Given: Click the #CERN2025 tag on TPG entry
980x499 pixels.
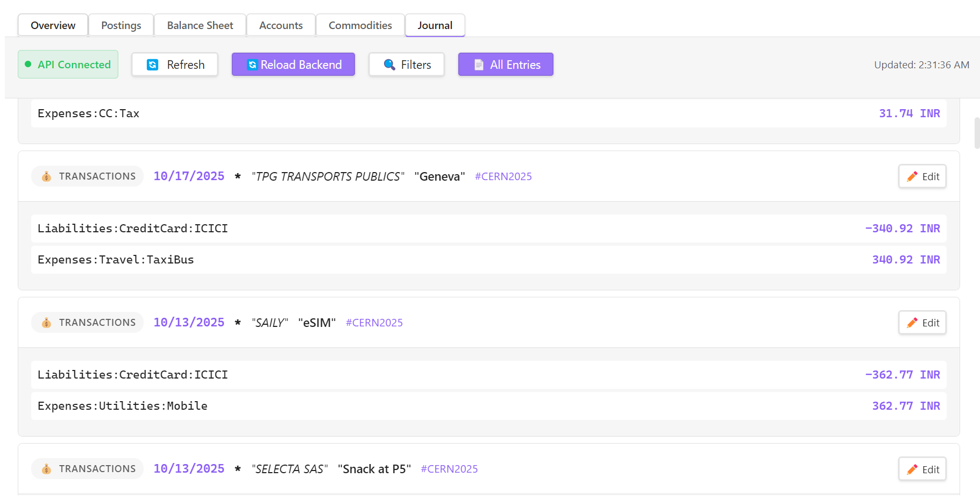Looking at the screenshot, I should tap(503, 176).
